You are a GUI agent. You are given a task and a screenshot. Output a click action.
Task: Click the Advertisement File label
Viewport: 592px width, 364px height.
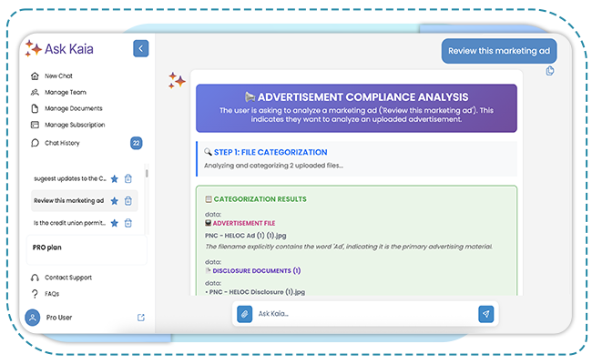244,223
